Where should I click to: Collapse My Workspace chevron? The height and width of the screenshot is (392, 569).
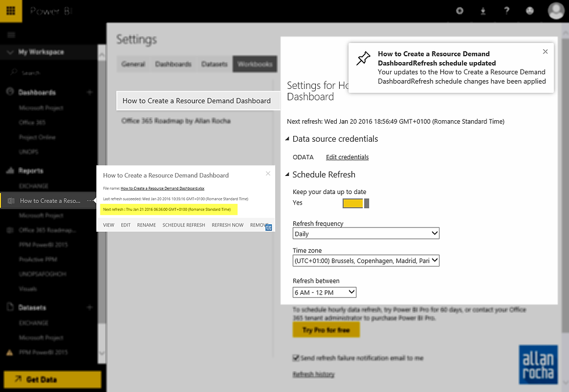(x=10, y=52)
